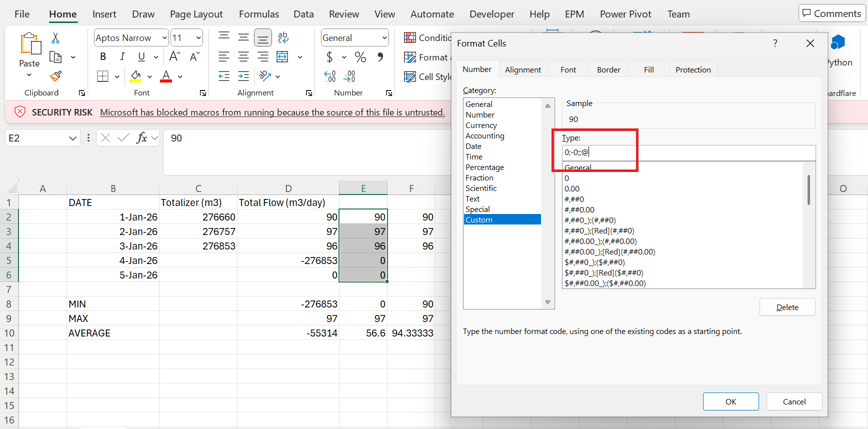
Task: Click the Orientation text angle icon
Action: (x=265, y=76)
